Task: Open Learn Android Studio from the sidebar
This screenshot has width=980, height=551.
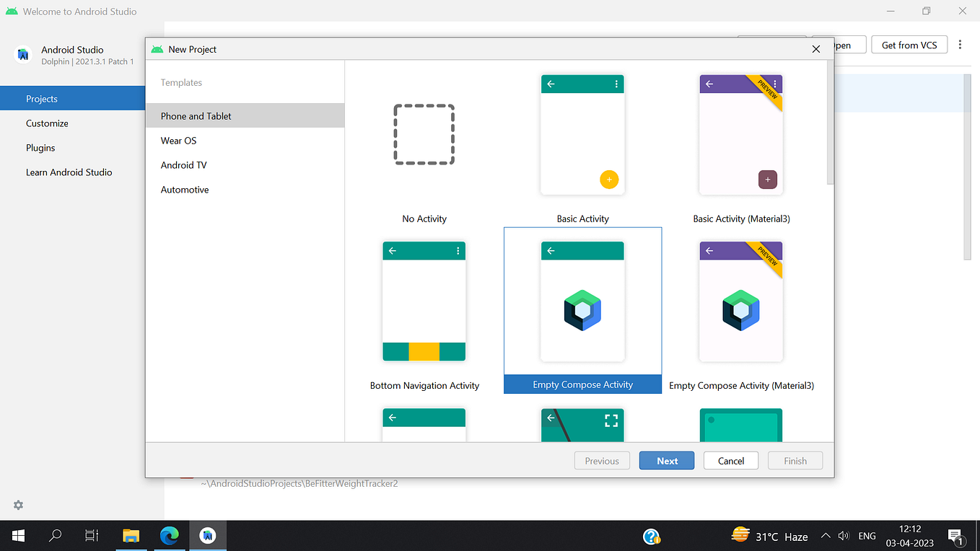Action: pos(69,172)
